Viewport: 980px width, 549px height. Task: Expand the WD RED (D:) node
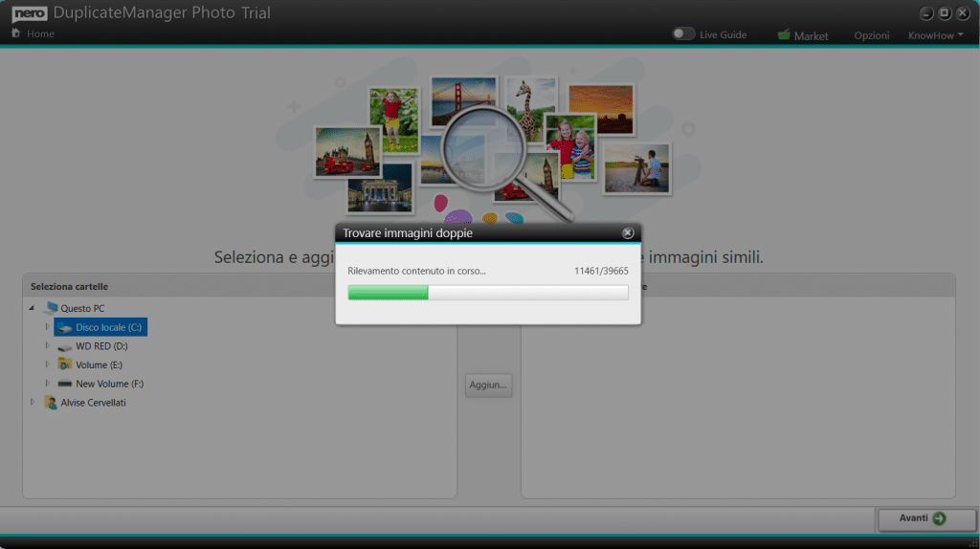(47, 345)
